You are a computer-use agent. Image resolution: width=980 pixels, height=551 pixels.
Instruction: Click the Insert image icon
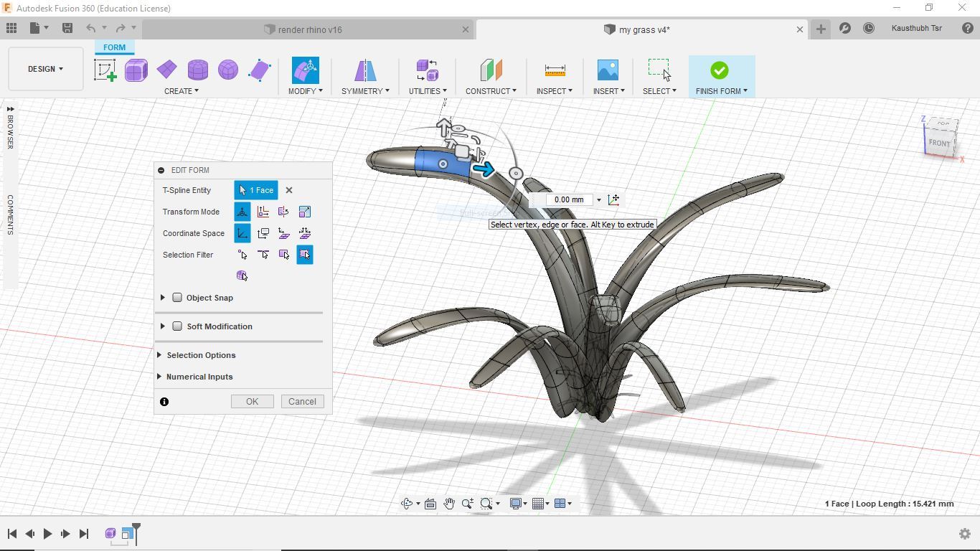[x=608, y=70]
